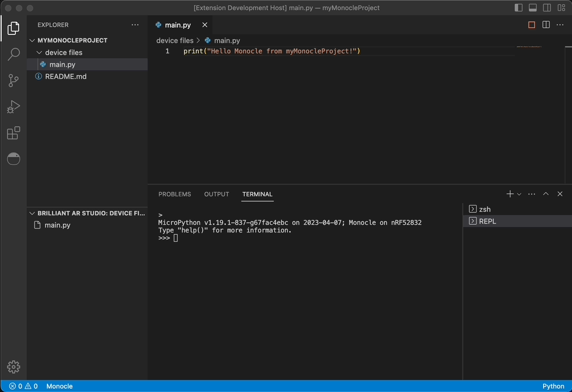572x392 pixels.
Task: Click the MicroPython version line in terminal
Action: pyautogui.click(x=290, y=223)
